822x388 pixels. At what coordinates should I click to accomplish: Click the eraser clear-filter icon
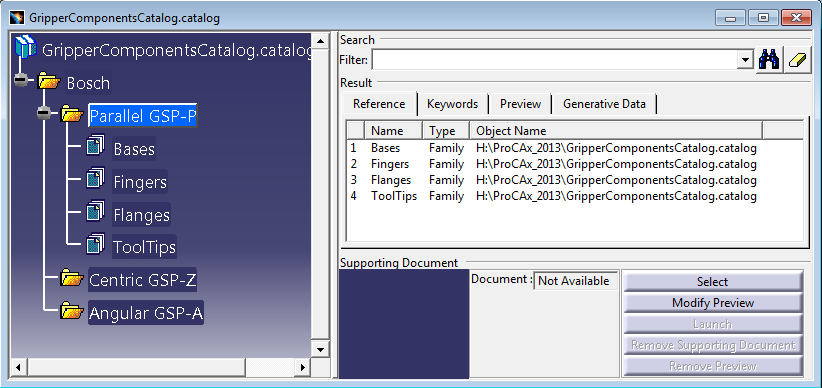point(796,60)
